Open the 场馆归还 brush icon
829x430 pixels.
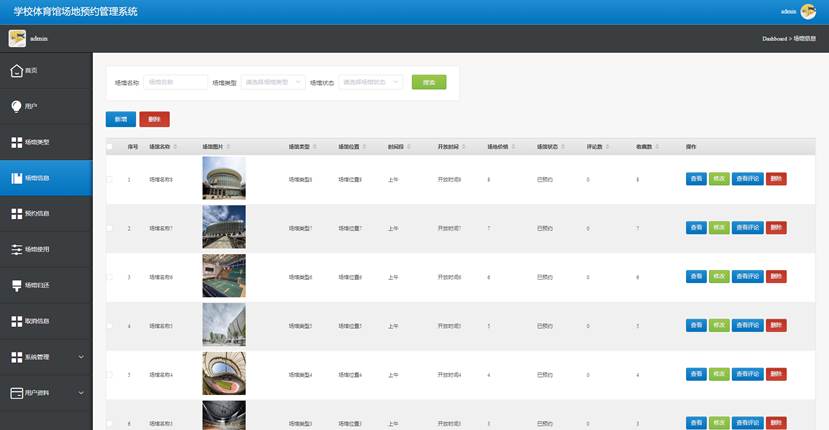tap(17, 286)
